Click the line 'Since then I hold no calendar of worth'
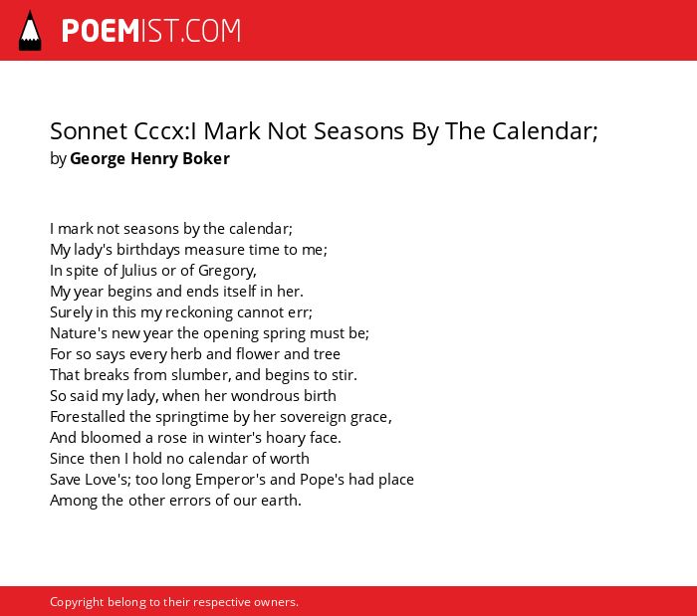 pos(179,459)
